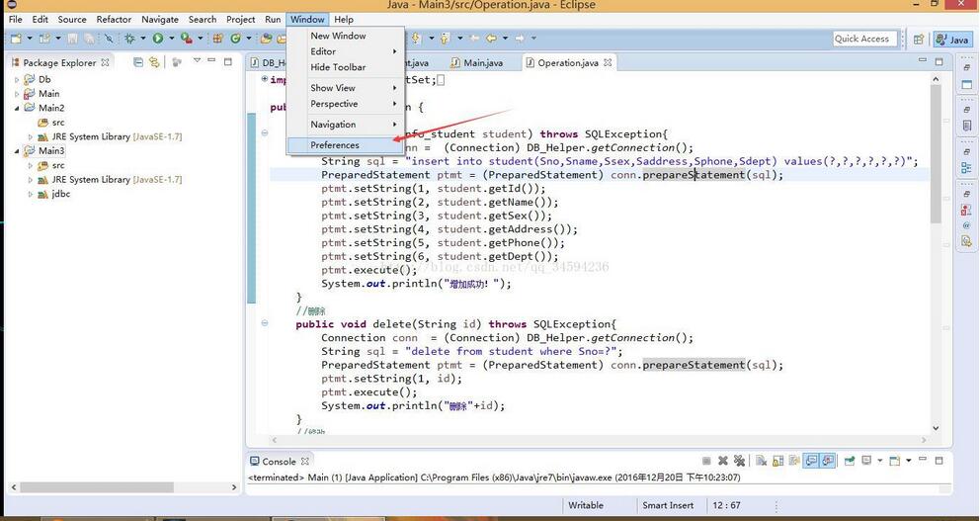Open the Perspective submenu
The image size is (980, 521).
(x=345, y=104)
